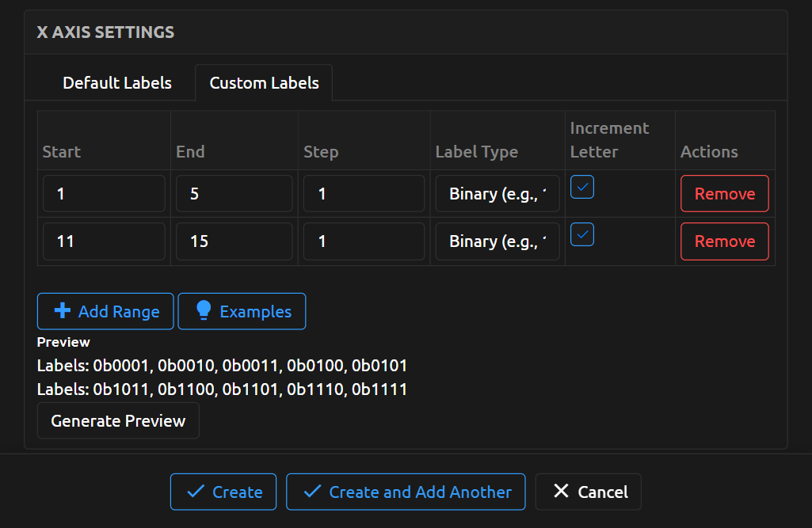This screenshot has height=528, width=812.
Task: Click the plus icon on Add Range
Action: [63, 311]
